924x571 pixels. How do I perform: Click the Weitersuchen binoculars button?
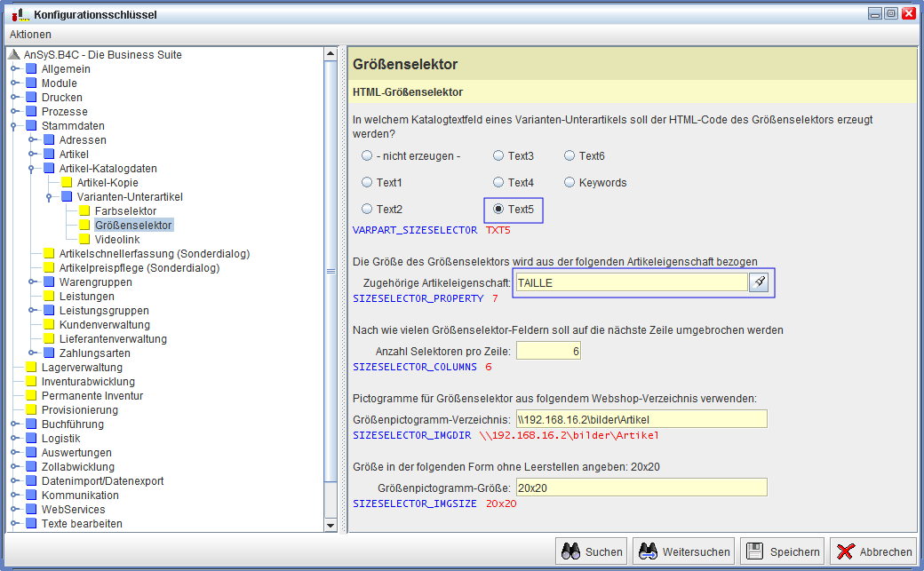[x=685, y=551]
